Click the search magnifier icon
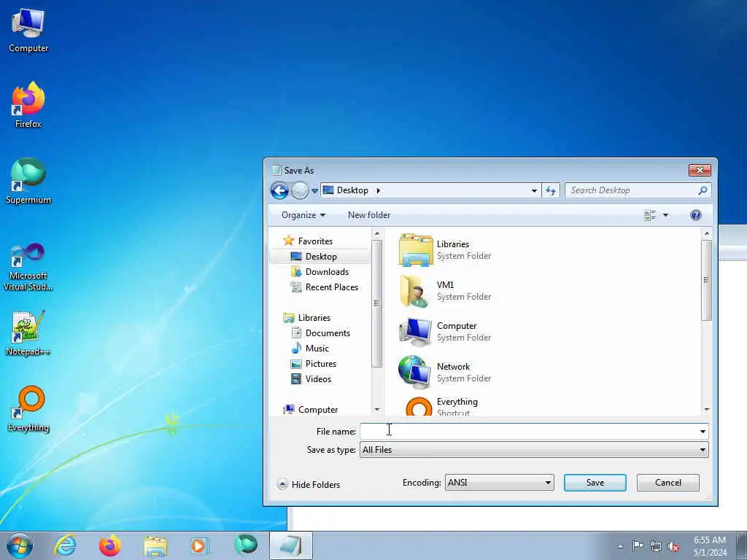Image resolution: width=747 pixels, height=560 pixels. click(x=703, y=190)
